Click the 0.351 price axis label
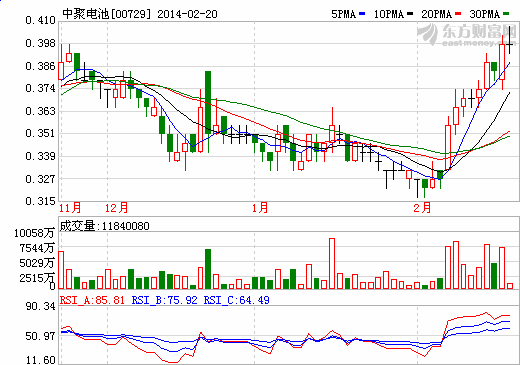Image resolution: width=520 pixels, height=365 pixels. (40, 133)
